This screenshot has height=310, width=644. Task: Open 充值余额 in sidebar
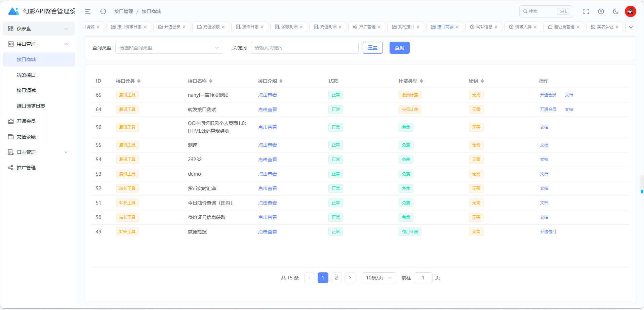tap(39, 137)
